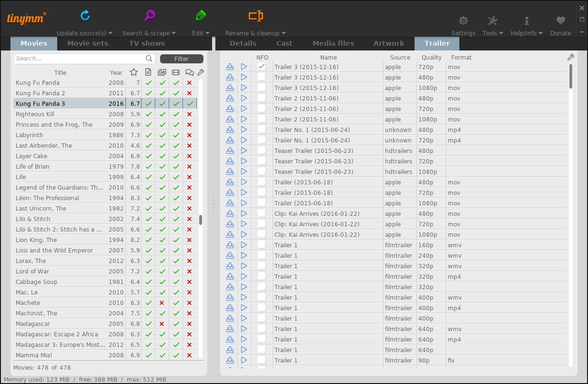
Task: Switch to the Artwork tab
Action: tap(388, 43)
